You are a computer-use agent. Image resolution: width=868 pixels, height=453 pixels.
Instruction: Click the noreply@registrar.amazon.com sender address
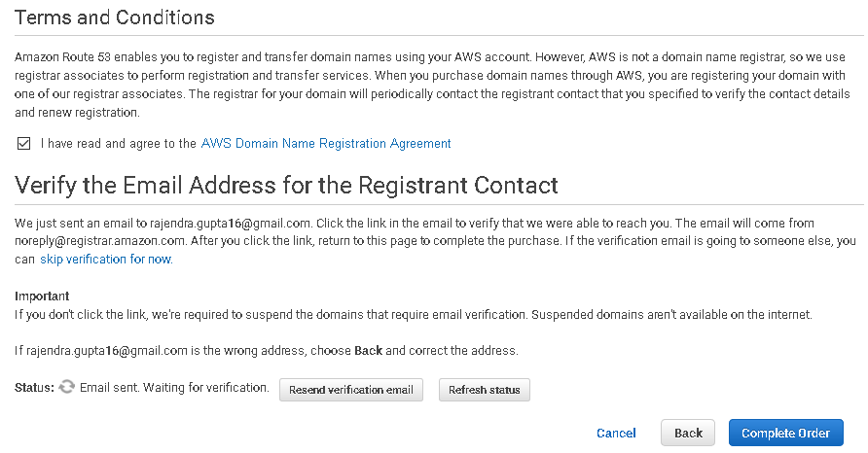(x=98, y=242)
